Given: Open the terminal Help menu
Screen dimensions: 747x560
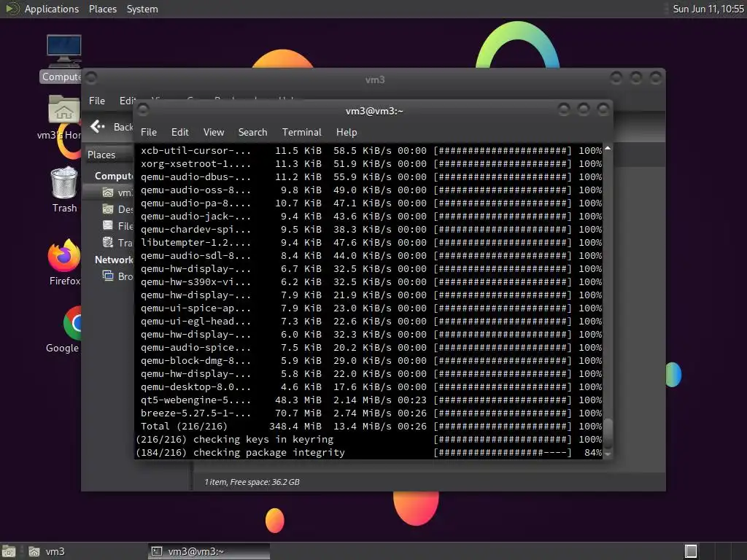Looking at the screenshot, I should [347, 132].
